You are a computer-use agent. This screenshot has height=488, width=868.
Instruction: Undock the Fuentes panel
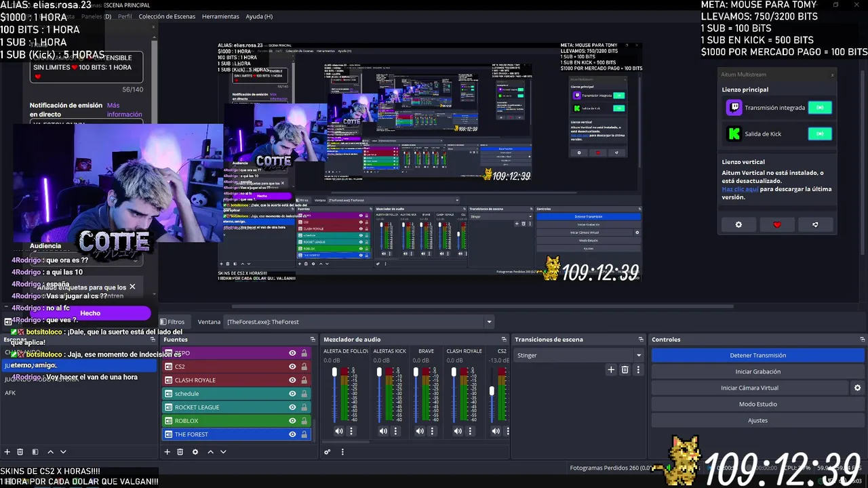[x=313, y=340]
